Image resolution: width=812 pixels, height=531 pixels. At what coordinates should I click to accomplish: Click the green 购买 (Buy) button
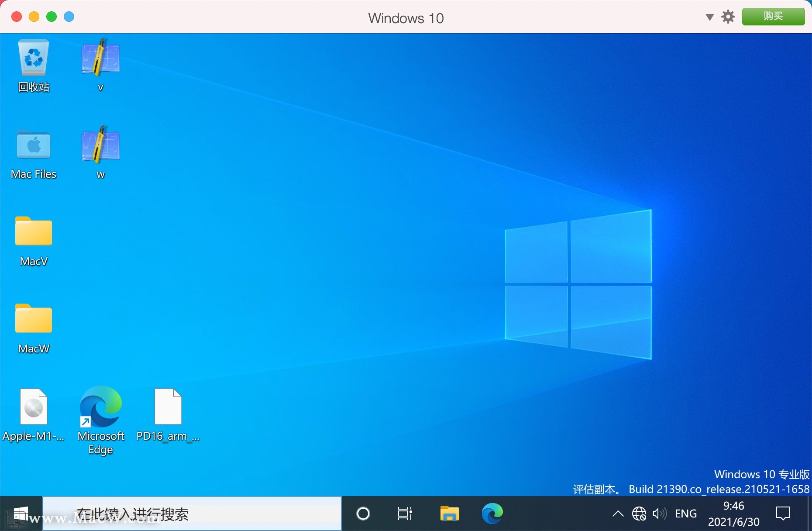point(773,17)
